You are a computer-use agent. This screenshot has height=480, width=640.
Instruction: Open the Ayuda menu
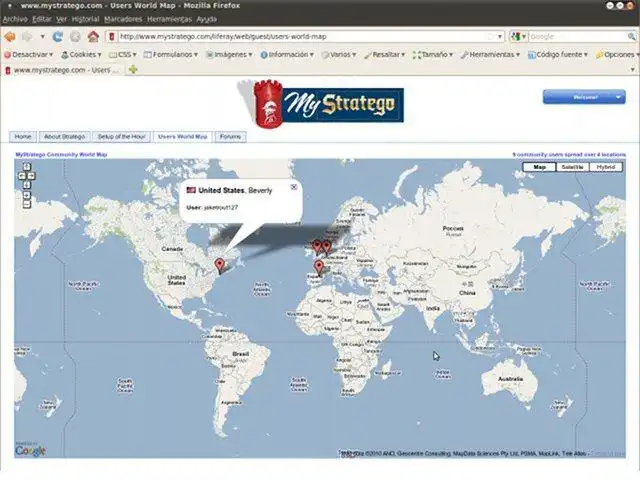pos(207,19)
